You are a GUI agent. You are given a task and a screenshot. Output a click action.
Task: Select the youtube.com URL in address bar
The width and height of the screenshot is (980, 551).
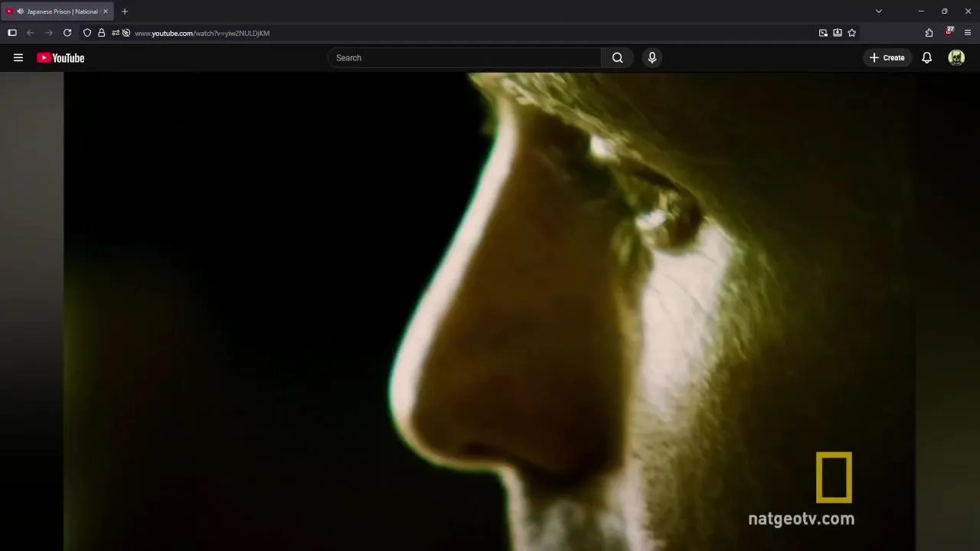[x=202, y=33]
